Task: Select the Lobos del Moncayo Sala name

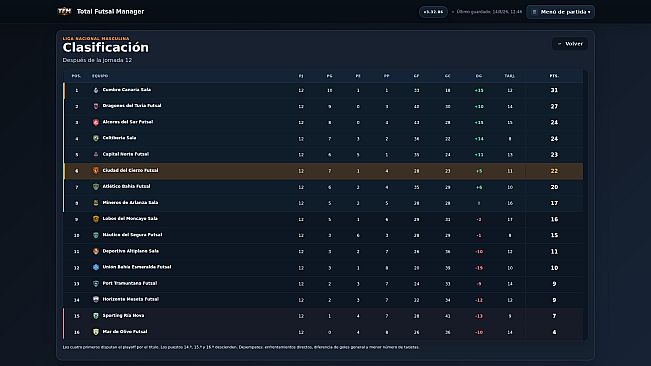Action: (x=130, y=219)
